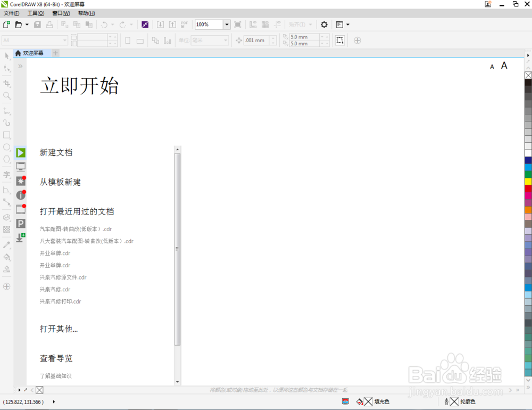Click the smaller A text size button
The width and height of the screenshot is (532, 410).
tap(492, 67)
